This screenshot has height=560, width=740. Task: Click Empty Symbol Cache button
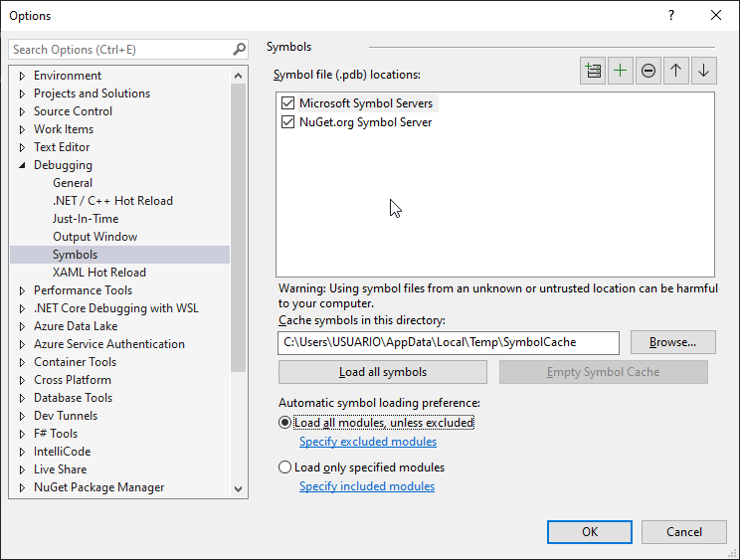pyautogui.click(x=603, y=372)
